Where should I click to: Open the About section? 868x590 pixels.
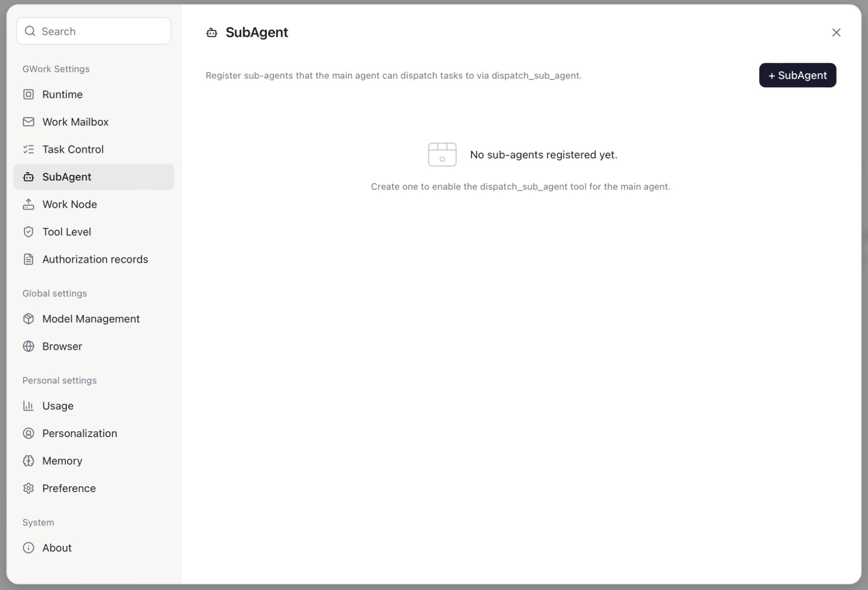94,548
